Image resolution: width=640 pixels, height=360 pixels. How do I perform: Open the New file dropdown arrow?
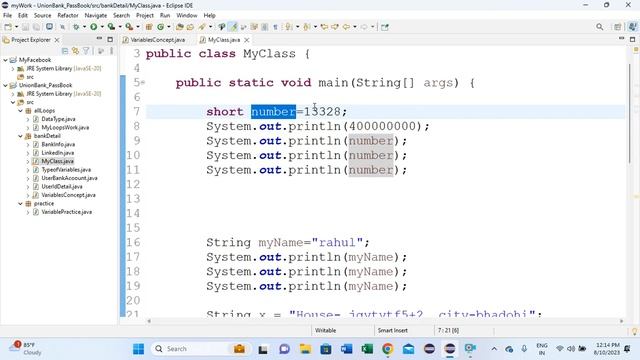tap(16, 27)
